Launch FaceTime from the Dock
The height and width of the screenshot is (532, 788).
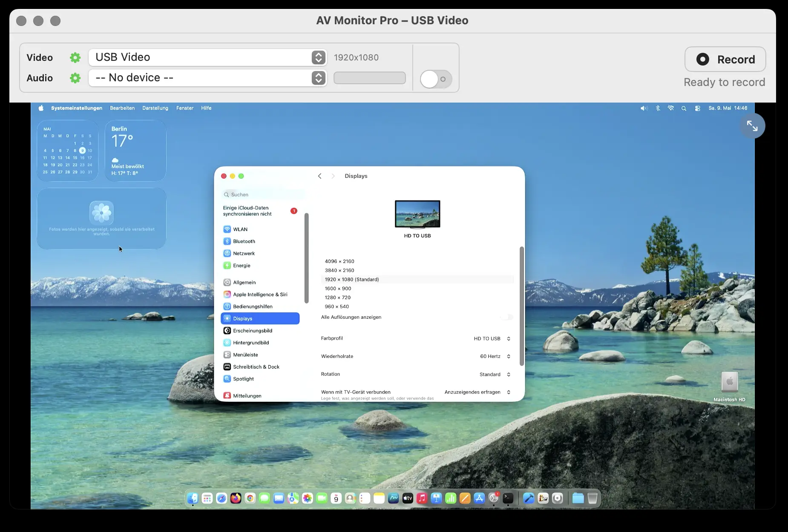tap(322, 498)
